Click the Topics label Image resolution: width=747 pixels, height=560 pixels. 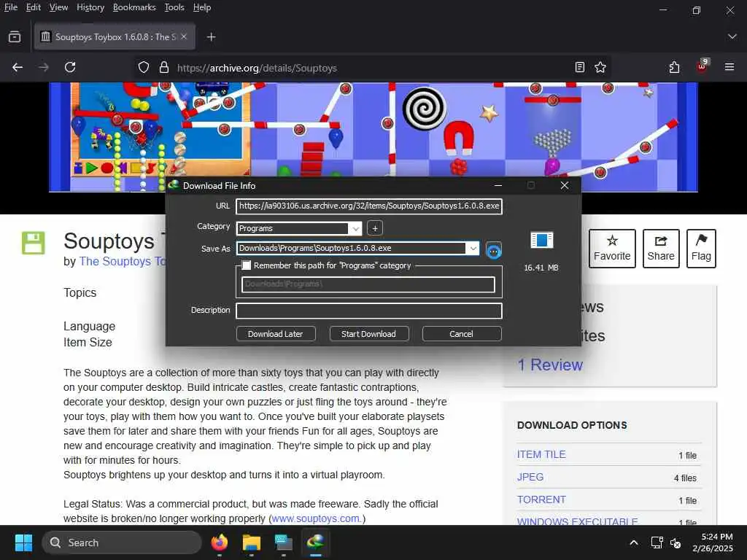pos(80,293)
